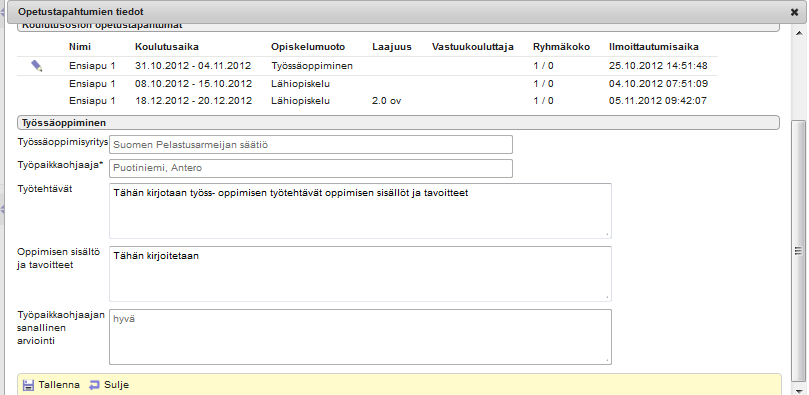
Task: Click inside the Työtehtävät text area
Action: point(360,211)
